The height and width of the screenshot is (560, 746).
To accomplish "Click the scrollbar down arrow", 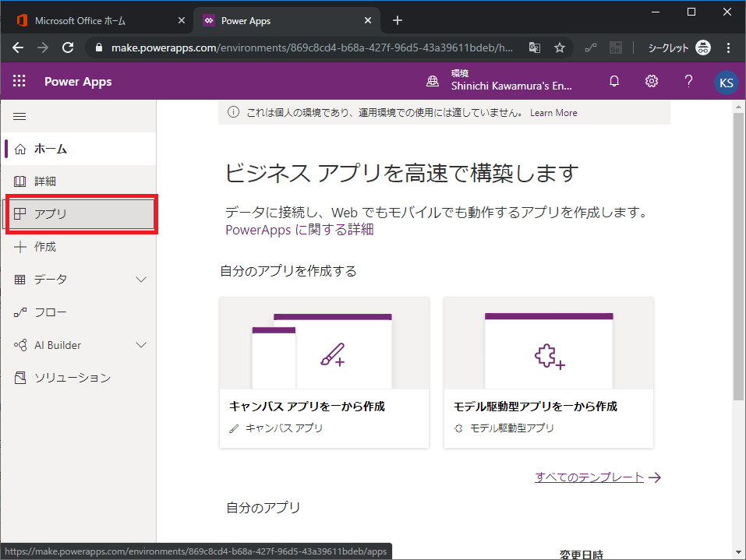I will point(738,552).
